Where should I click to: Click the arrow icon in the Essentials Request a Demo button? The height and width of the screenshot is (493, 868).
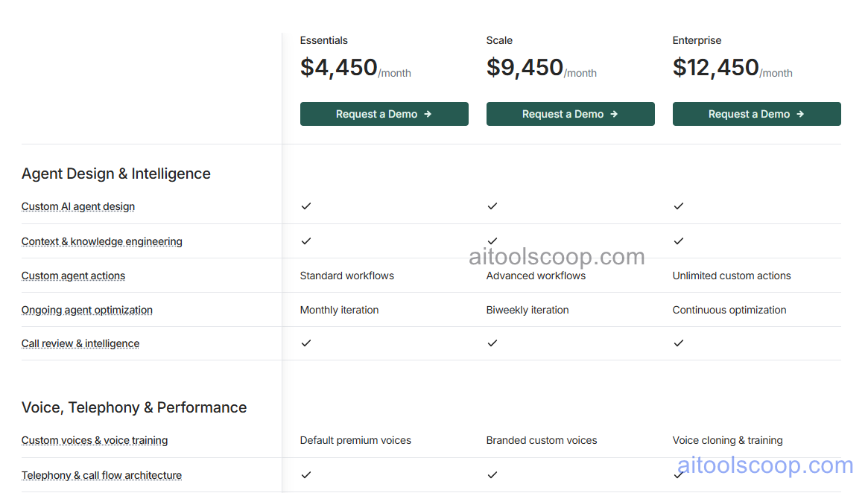[428, 114]
